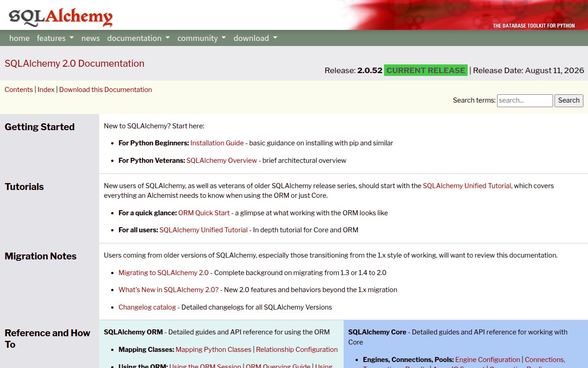Screen dimensions: 588x368
Task: Click the SQLAlchemy logo
Action: click(61, 17)
